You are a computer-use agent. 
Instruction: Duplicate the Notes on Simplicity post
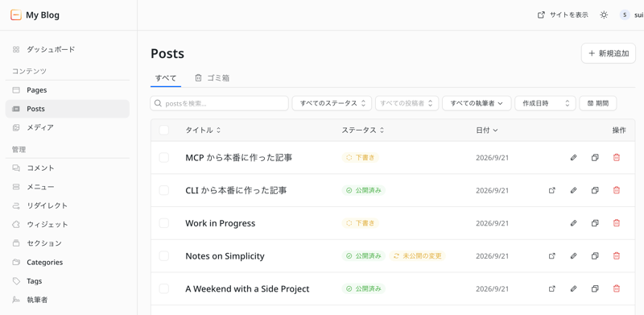595,255
